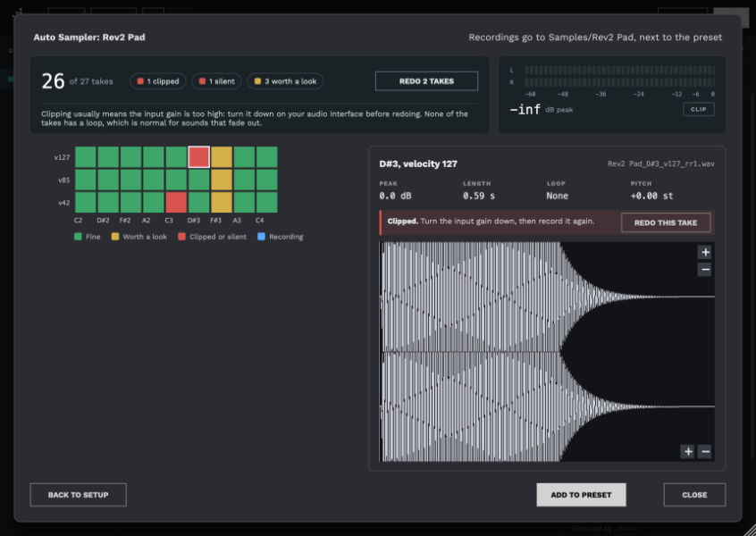Select the green C4 v42 take cell
The width and height of the screenshot is (756, 536).
tap(266, 203)
